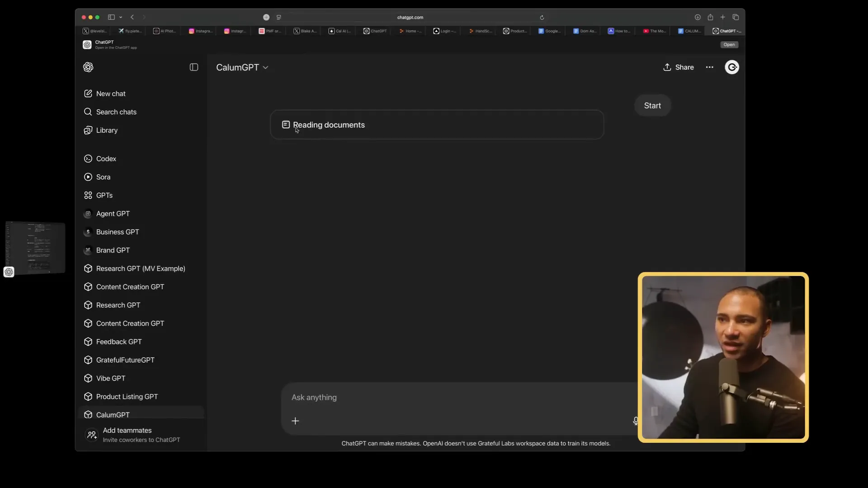This screenshot has width=868, height=488.
Task: Click the Safari share icon
Action: click(710, 17)
